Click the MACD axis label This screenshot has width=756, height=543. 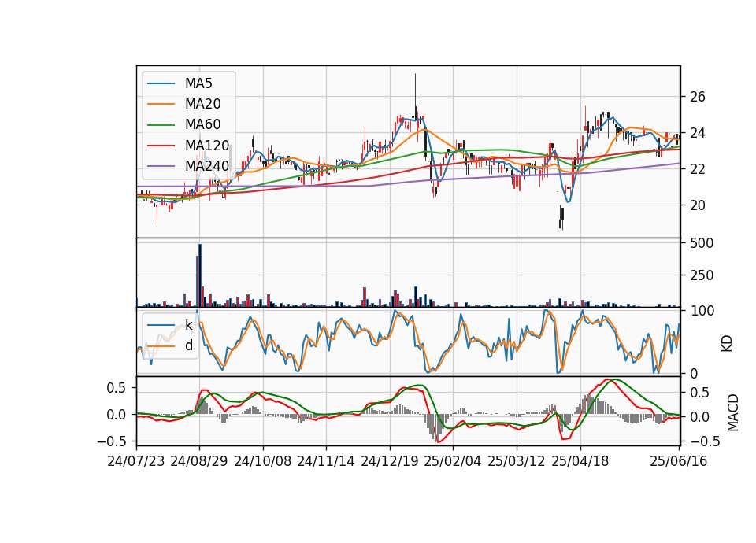tap(733, 412)
